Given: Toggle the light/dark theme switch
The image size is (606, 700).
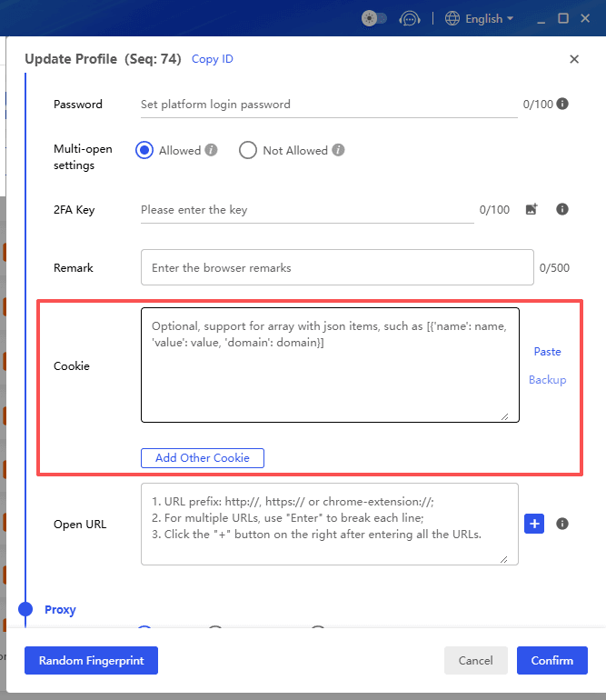Looking at the screenshot, I should click(x=373, y=18).
